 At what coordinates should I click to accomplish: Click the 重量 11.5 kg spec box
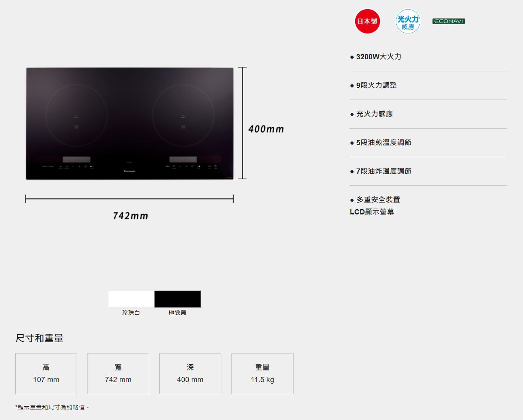click(263, 374)
